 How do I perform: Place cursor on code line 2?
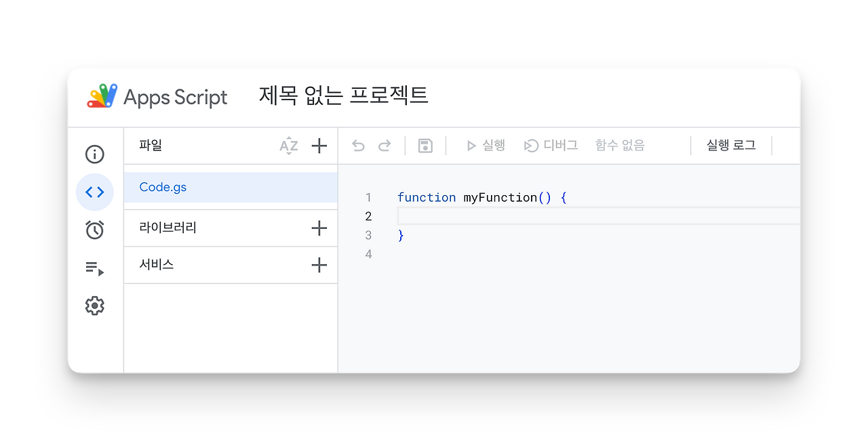tap(475, 216)
